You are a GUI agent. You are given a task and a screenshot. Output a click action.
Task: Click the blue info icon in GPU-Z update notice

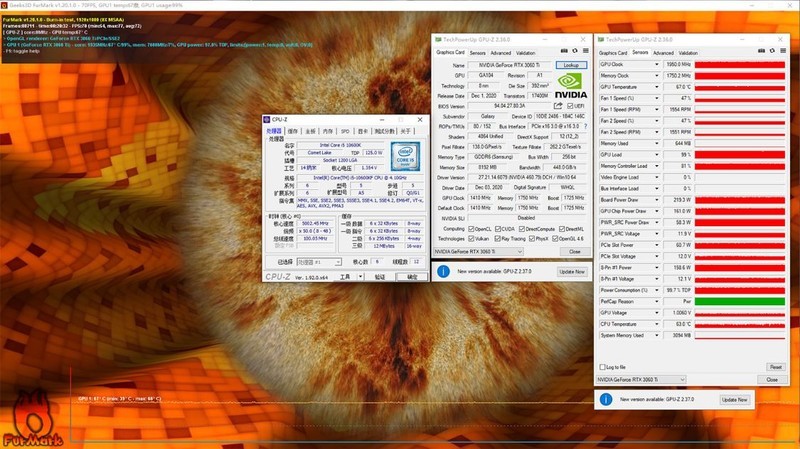[445, 271]
